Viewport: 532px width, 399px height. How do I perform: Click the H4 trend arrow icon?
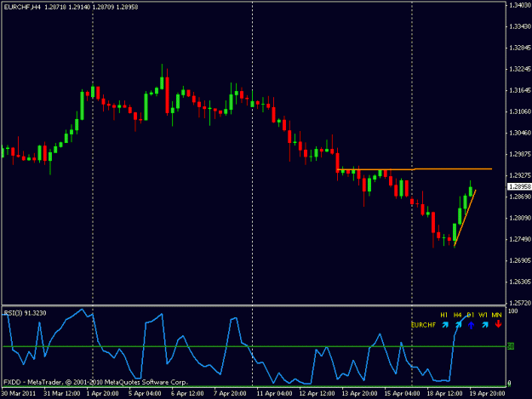[x=459, y=325]
